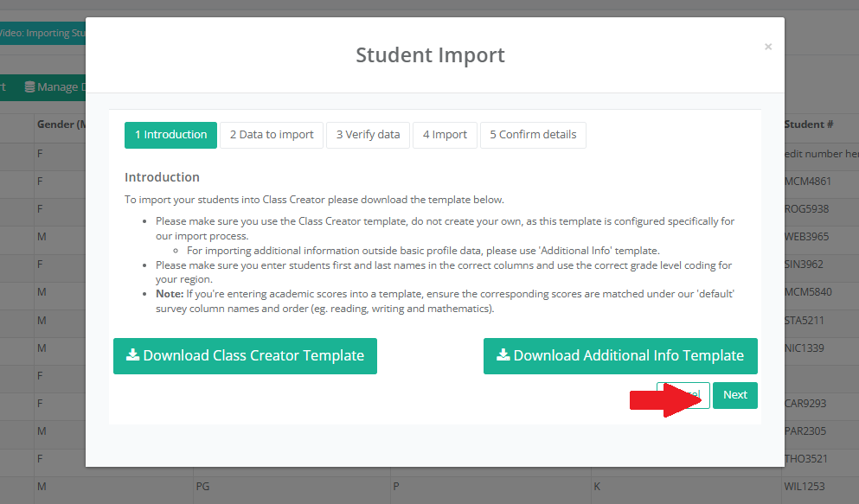
Task: Click the Student Import dialog title
Action: click(430, 55)
